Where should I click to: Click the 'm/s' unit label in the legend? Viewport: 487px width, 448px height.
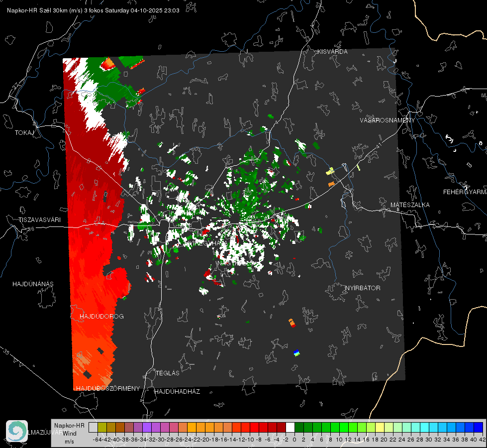[x=69, y=442]
